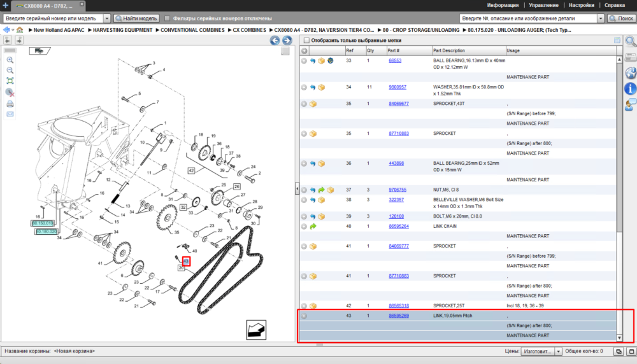Open the globe icon in right sidebar
The image size is (637, 364).
coord(631,73)
